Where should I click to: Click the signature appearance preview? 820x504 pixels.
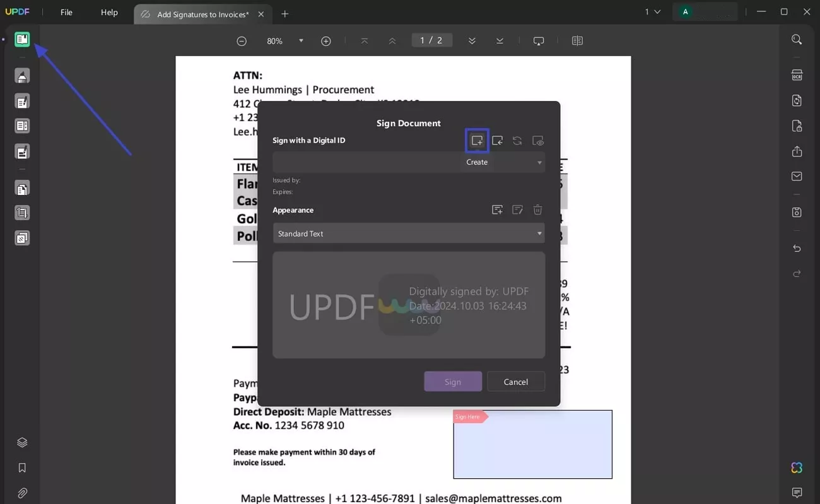(x=409, y=305)
